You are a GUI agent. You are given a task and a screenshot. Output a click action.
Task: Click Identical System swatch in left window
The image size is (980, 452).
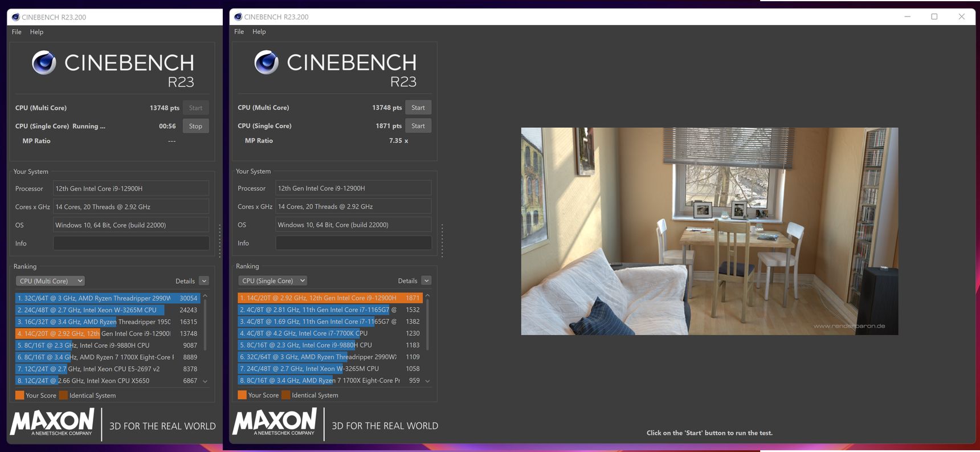pyautogui.click(x=63, y=395)
